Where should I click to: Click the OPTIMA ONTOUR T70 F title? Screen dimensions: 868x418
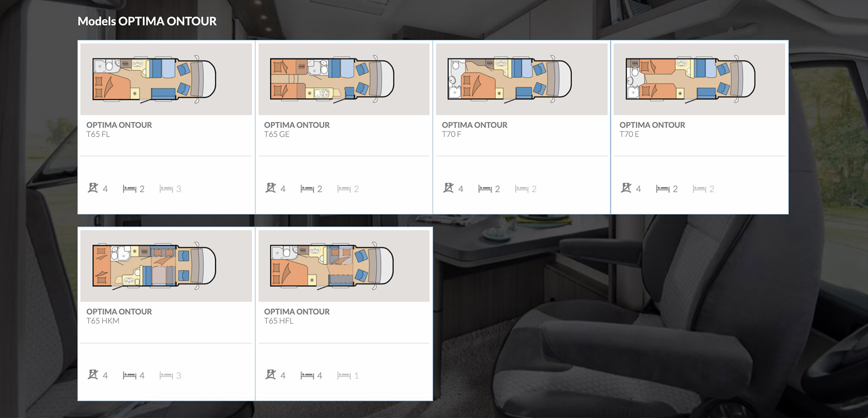click(475, 129)
